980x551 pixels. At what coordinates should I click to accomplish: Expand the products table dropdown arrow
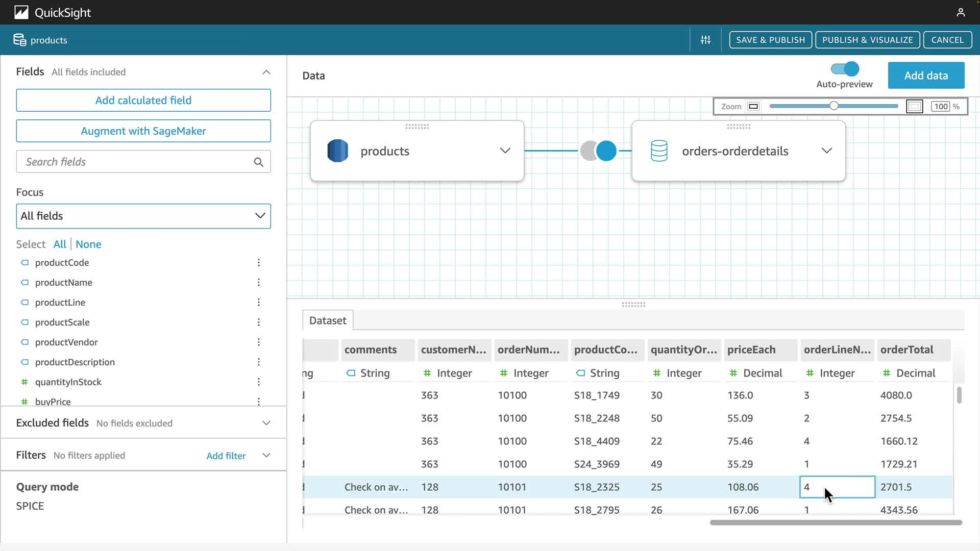coord(505,151)
